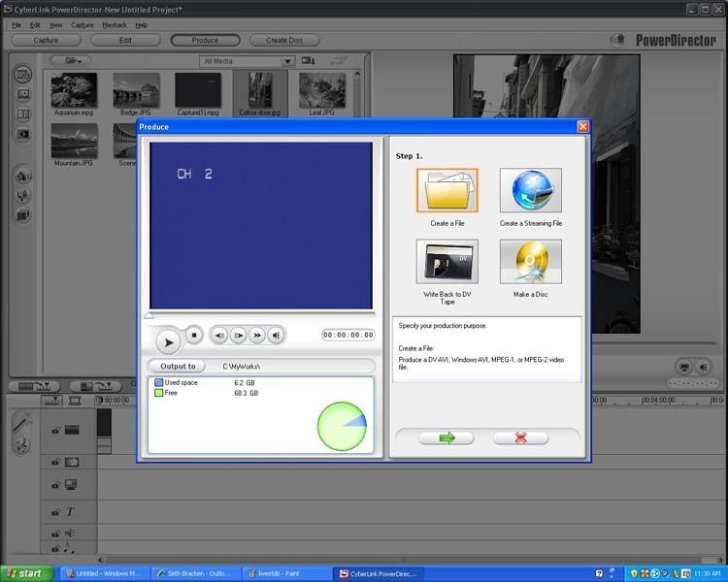Image resolution: width=728 pixels, height=582 pixels.
Task: Select the Bridge.JPG thumbnail
Action: pos(136,90)
